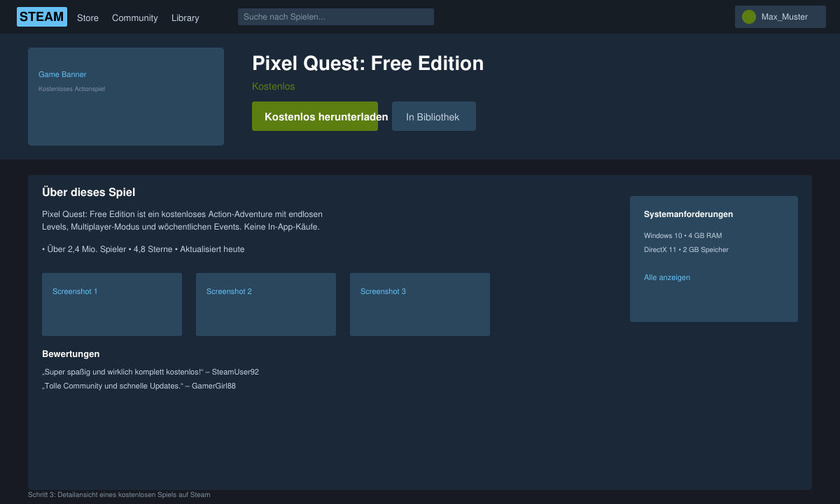Click the green user avatar icon
Screen dimensions: 840x504
pos(749,17)
